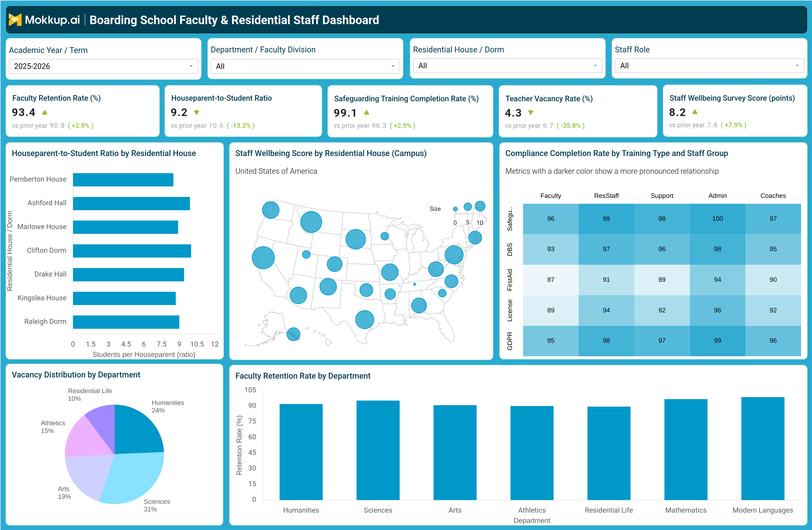Click the up arrow beside Wellbeing Score 8.2
Viewport: 812px width, 530px height.
coord(695,112)
